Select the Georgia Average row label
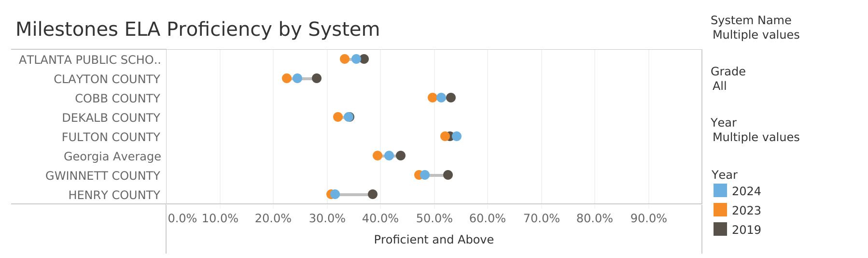The width and height of the screenshot is (868, 258). pyautogui.click(x=112, y=156)
